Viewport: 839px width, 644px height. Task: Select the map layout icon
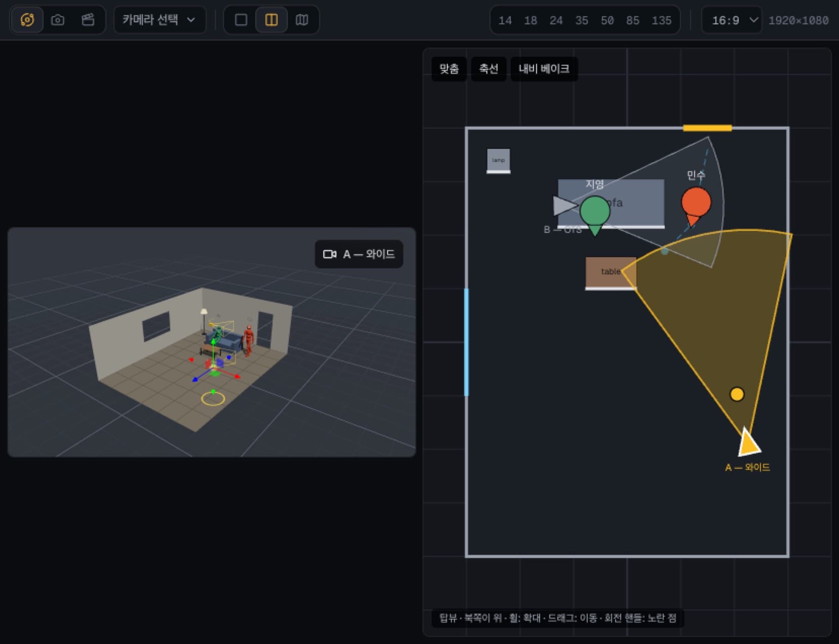click(x=302, y=20)
